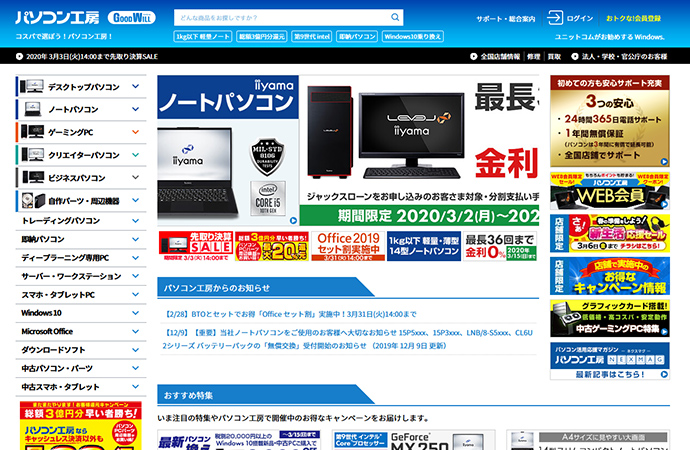Open the 修理 link in black bar
The image size is (690, 450).
pyautogui.click(x=533, y=56)
